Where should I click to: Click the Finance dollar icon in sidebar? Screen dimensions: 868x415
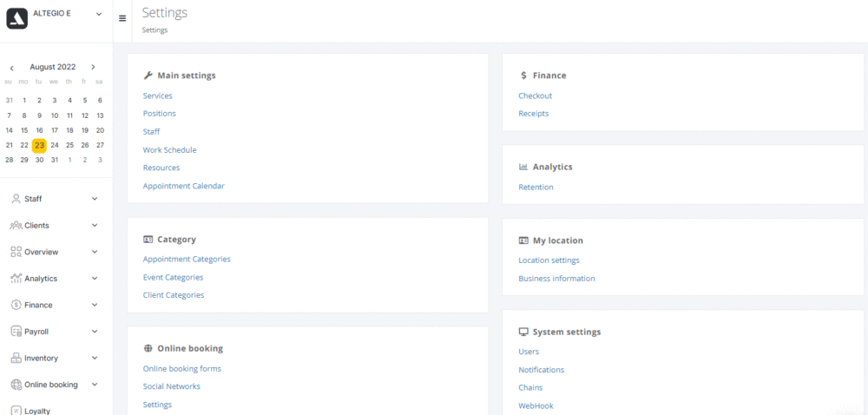tap(16, 305)
